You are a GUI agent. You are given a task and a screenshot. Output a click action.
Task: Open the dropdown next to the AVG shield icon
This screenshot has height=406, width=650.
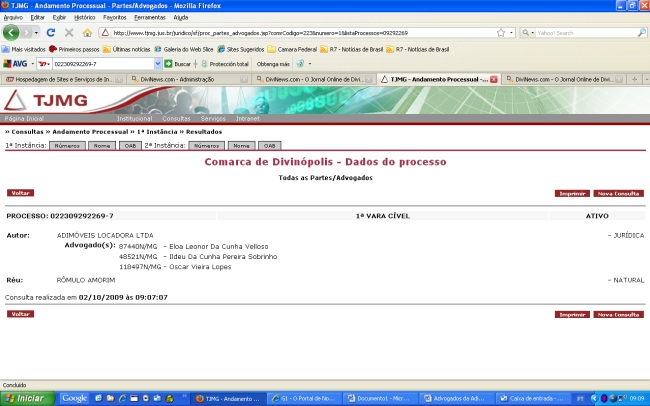pos(310,64)
